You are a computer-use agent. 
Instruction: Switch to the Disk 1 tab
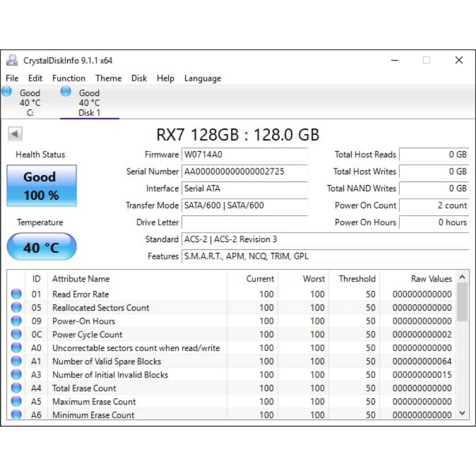[x=89, y=101]
